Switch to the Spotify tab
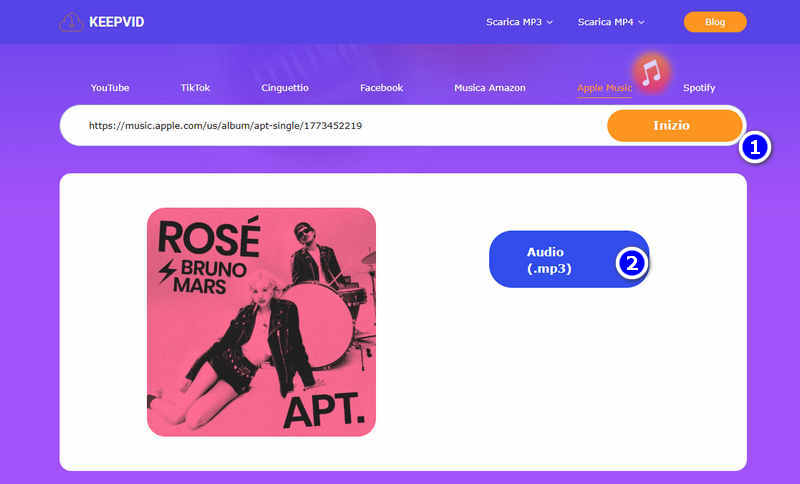This screenshot has height=484, width=800. 699,88
